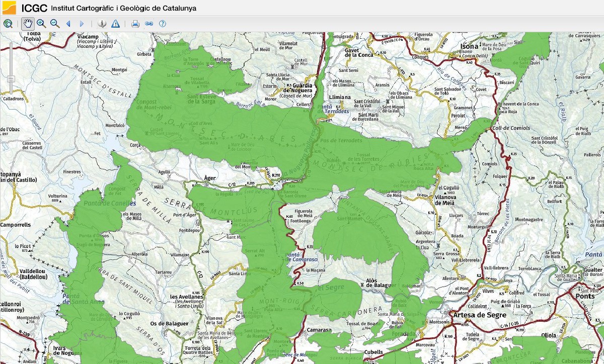Open help with the question mark icon

pos(163,24)
